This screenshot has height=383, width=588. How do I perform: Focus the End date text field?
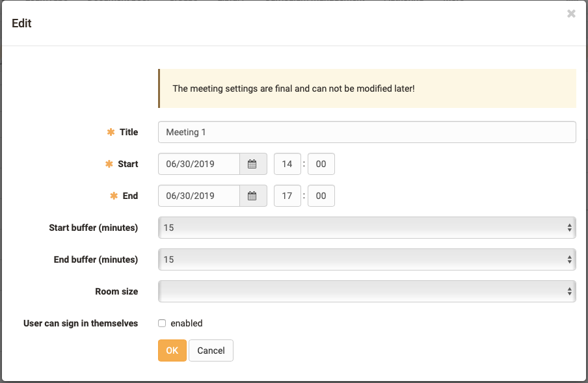tap(199, 196)
